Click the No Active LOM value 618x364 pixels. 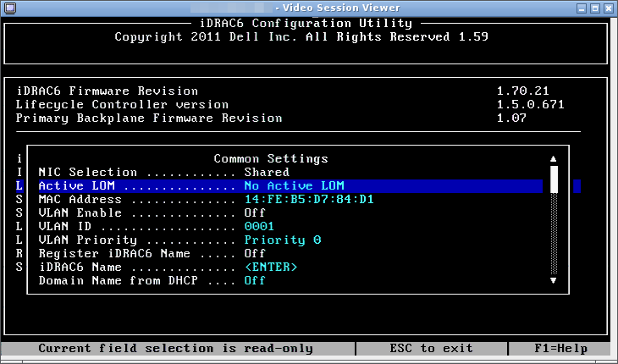click(294, 186)
